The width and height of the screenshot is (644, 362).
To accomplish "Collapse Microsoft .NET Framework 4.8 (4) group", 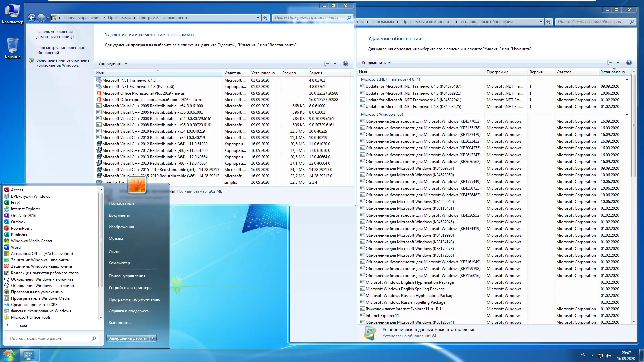I will 626,79.
